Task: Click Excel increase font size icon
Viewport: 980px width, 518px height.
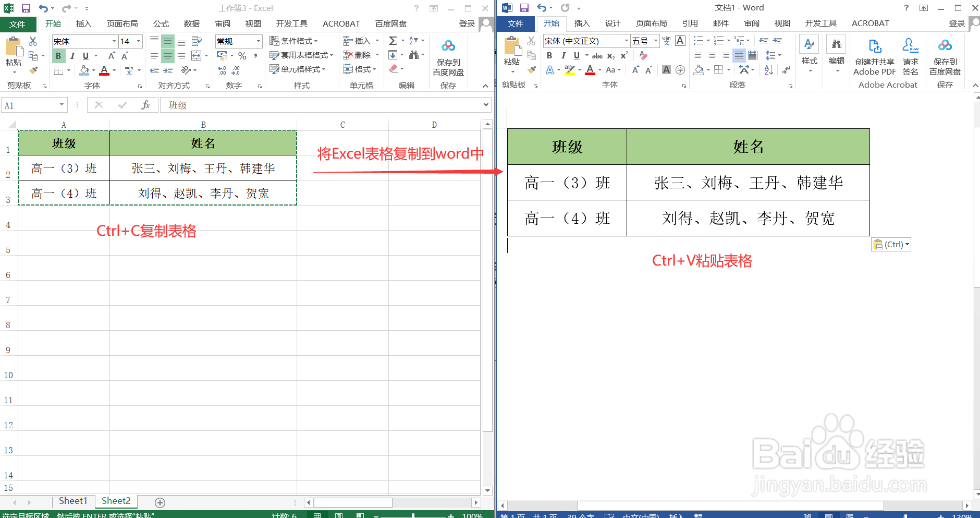Action: point(112,56)
